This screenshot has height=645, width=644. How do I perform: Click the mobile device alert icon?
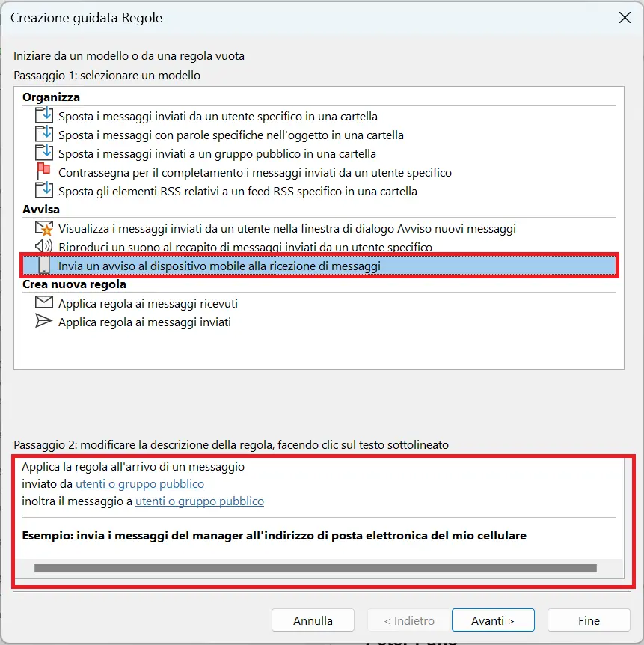45,266
